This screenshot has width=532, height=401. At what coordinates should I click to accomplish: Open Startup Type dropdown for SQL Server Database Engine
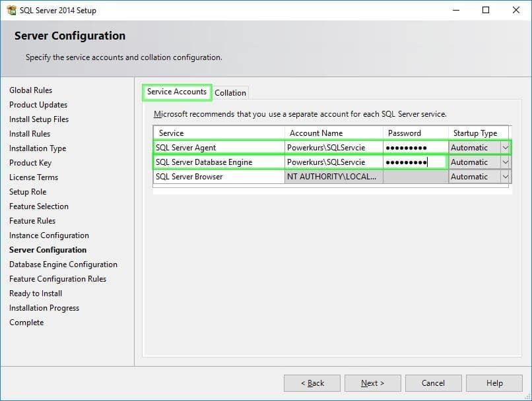click(x=505, y=162)
